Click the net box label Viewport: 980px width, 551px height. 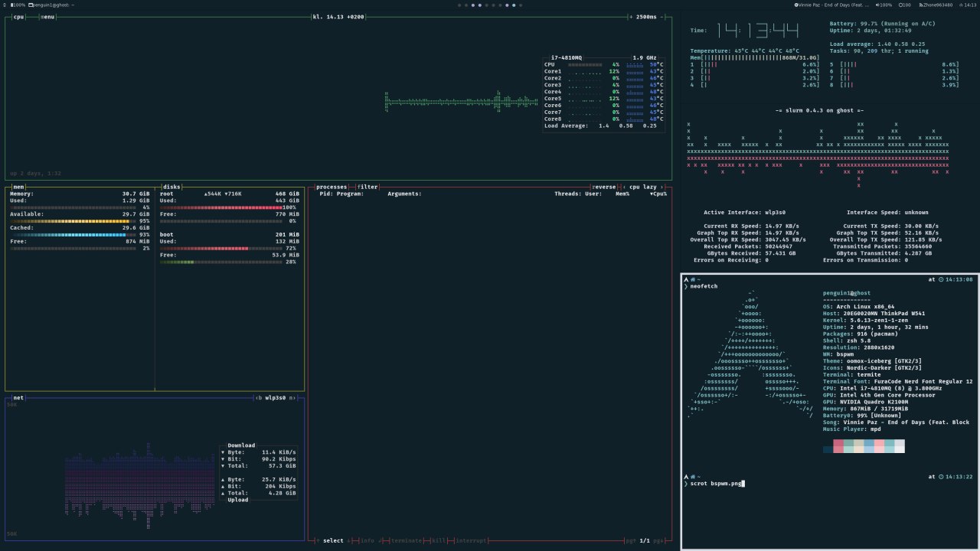(x=18, y=398)
